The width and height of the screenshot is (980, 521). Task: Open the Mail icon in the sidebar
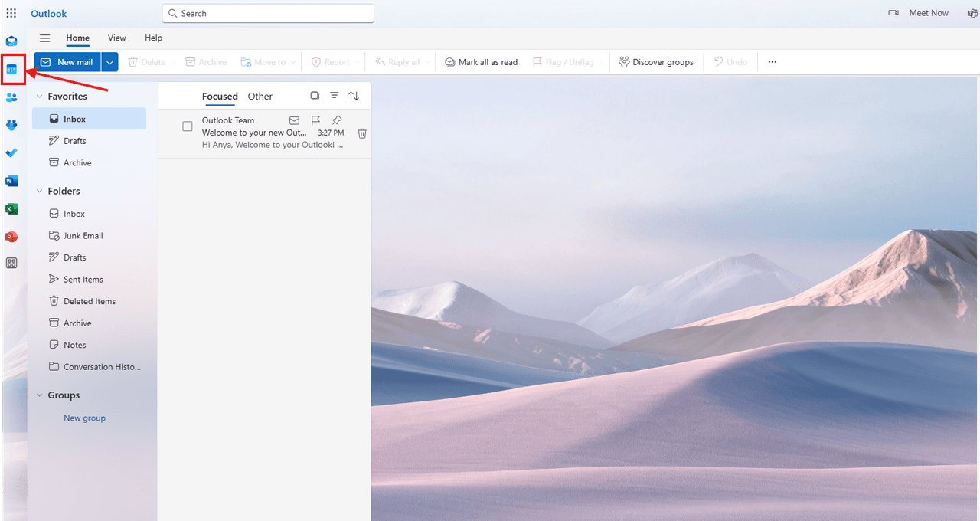(x=11, y=41)
